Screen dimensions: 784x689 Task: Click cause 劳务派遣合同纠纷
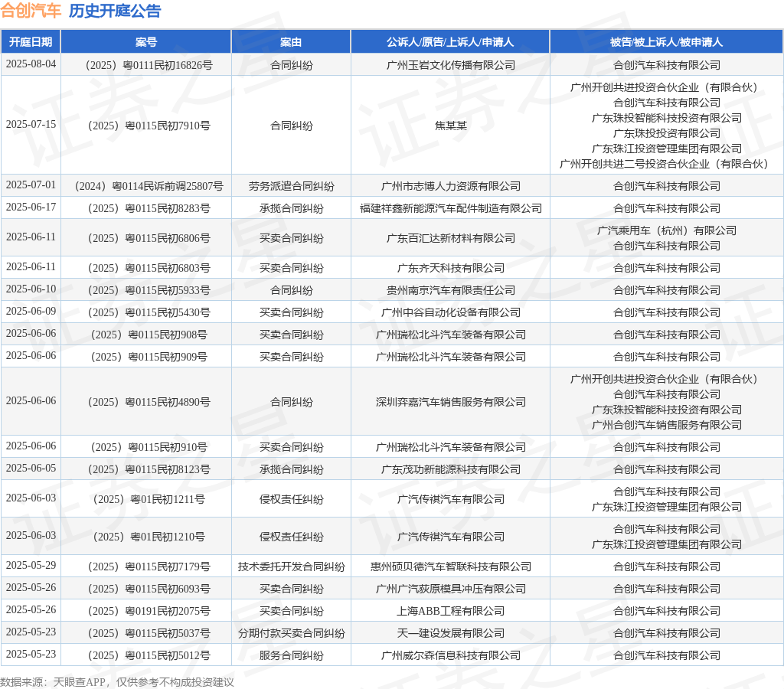[x=291, y=186]
